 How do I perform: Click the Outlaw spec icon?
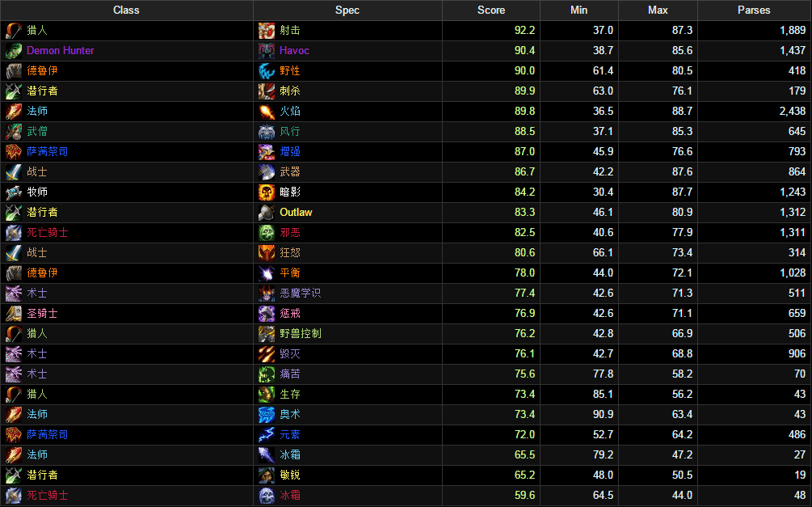click(267, 213)
